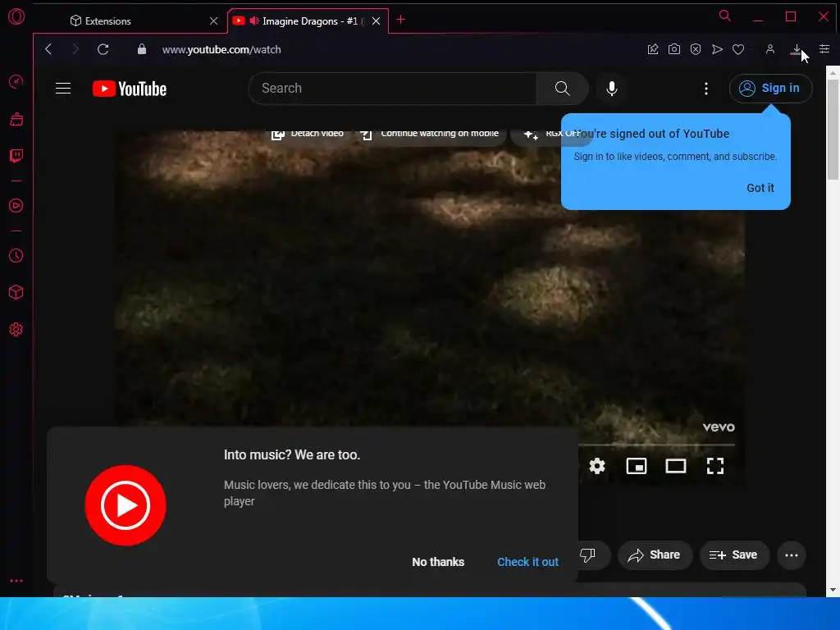
Task: Click Detach video button
Action: click(308, 134)
